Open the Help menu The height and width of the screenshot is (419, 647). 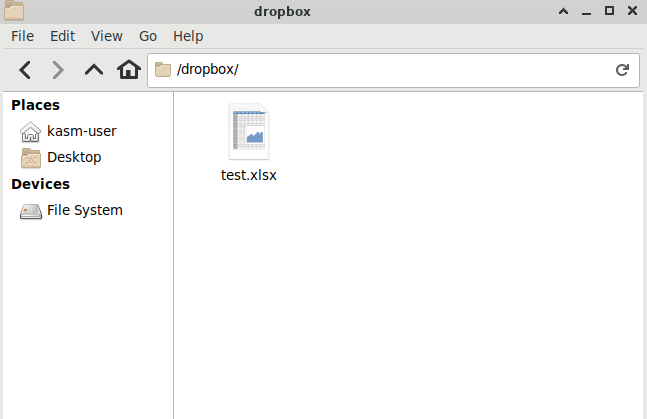(x=188, y=35)
